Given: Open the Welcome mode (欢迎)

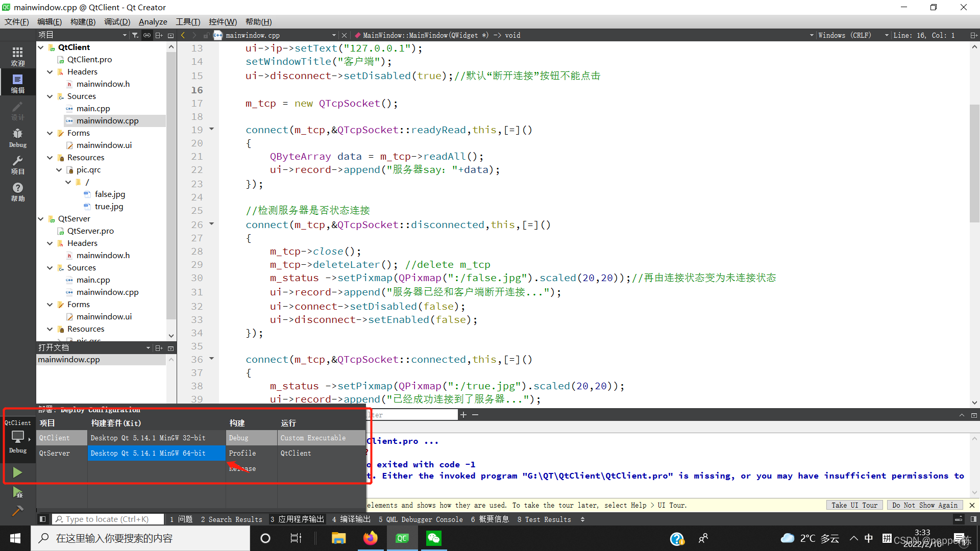Looking at the screenshot, I should pyautogui.click(x=18, y=56).
